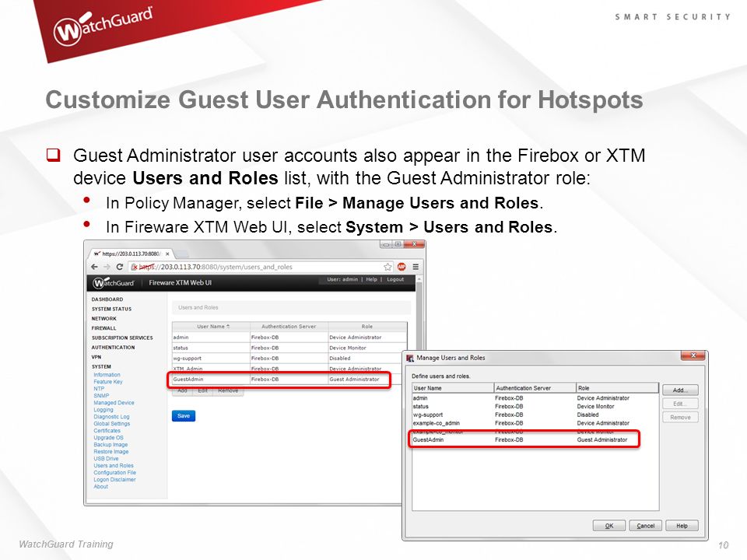747x560 pixels.
Task: Click the WatchGuard logo in the Web UI header
Action: point(114,283)
